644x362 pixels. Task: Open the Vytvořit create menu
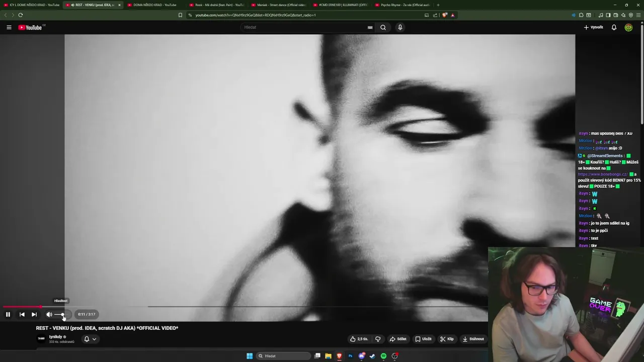pos(594,27)
